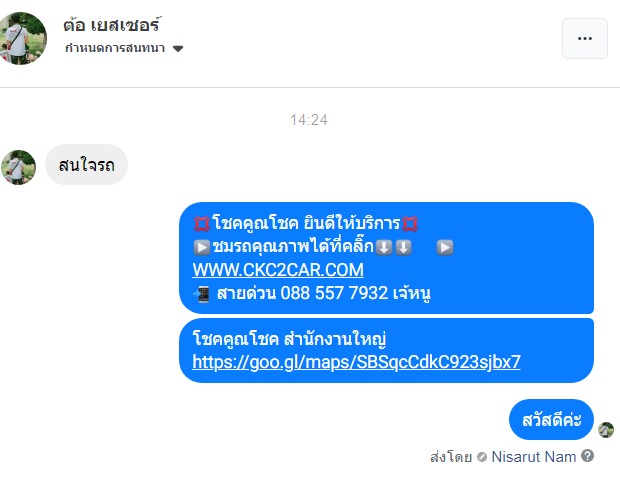Click small seen-by avatar beside สวัสดีค่ะ
This screenshot has width=620, height=481.
[x=606, y=430]
